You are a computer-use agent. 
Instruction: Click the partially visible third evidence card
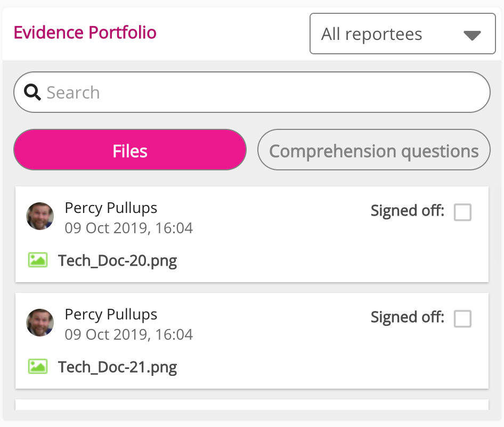[x=252, y=405]
